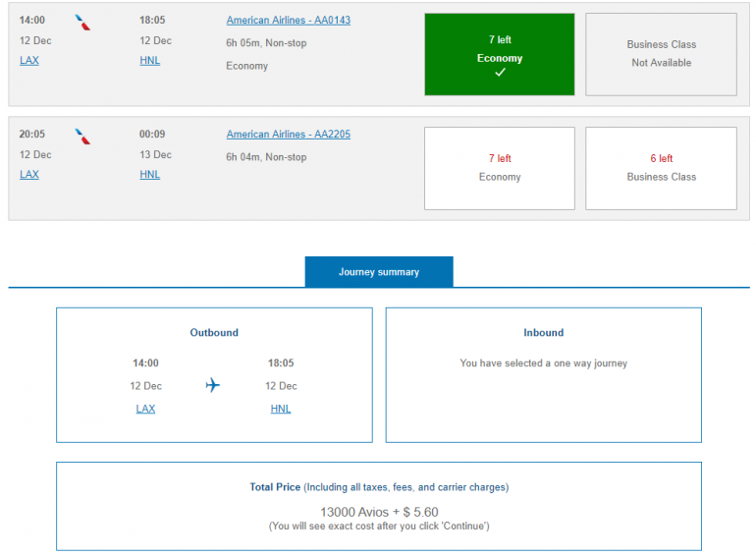Select Business Class Not Available for AA0143
The image size is (756, 556).
(x=661, y=54)
